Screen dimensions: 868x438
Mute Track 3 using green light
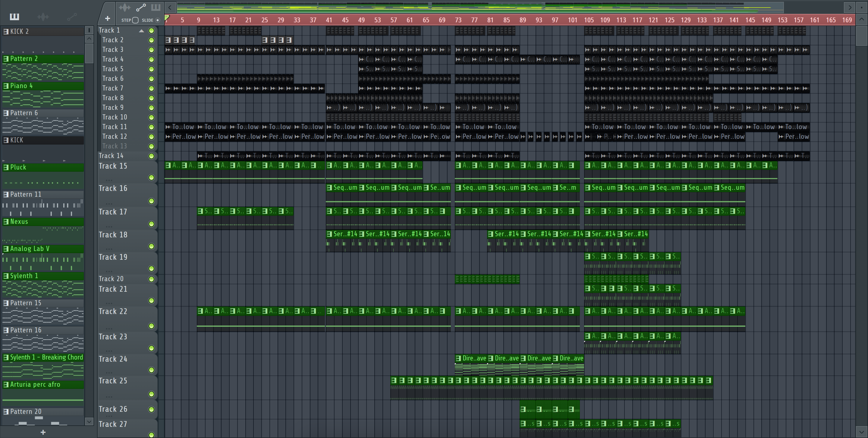(x=151, y=50)
